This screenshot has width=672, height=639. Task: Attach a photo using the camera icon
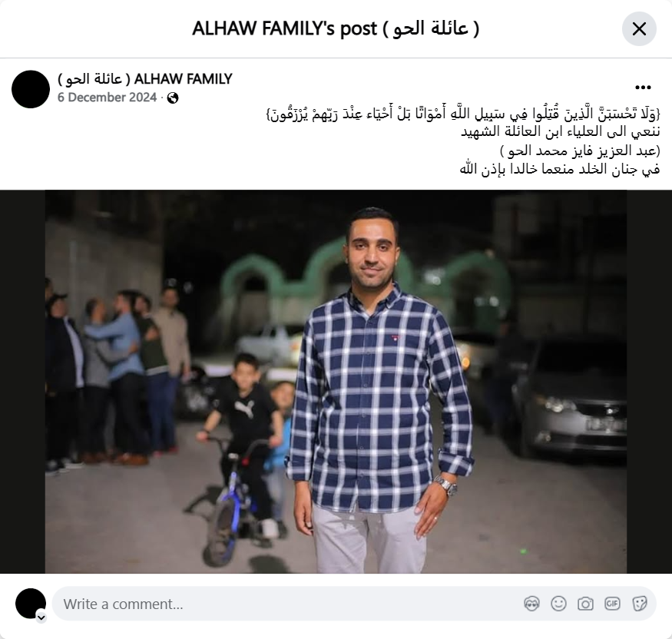pos(585,604)
